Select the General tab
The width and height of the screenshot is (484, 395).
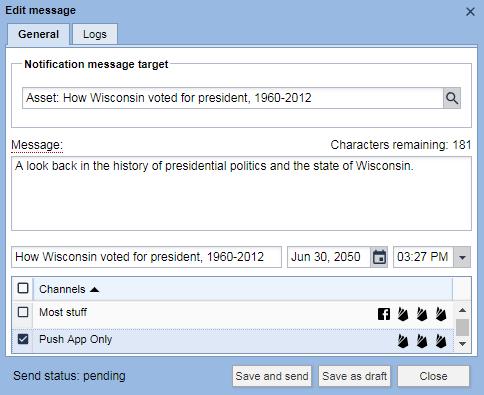click(x=38, y=34)
